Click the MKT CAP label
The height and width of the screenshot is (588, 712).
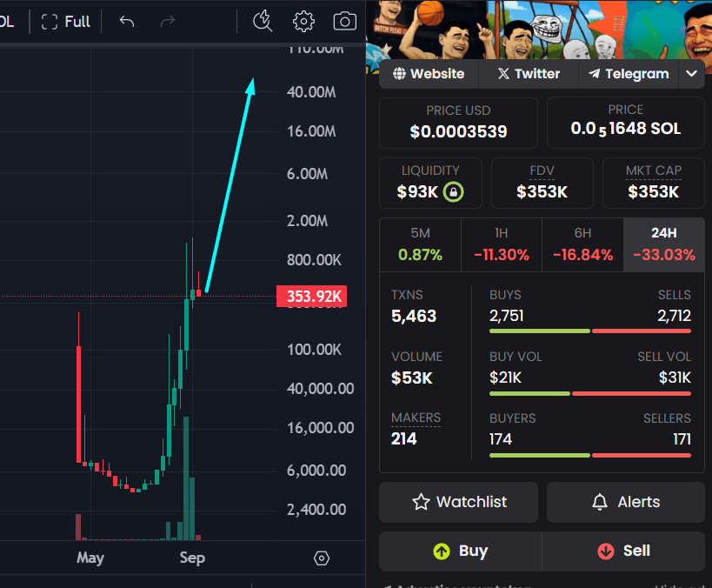(654, 170)
